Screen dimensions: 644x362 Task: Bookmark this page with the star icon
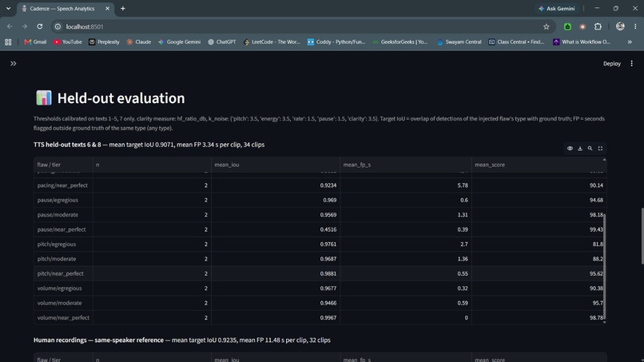pos(547,26)
